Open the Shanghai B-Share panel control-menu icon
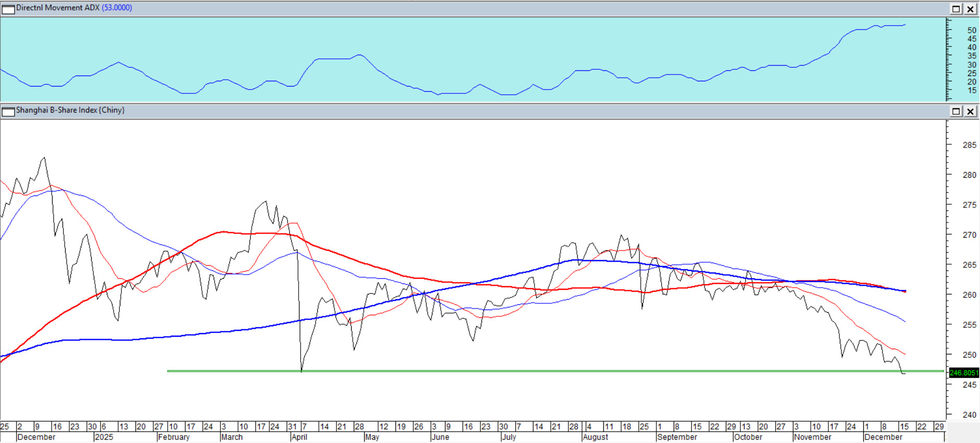 pos(8,112)
